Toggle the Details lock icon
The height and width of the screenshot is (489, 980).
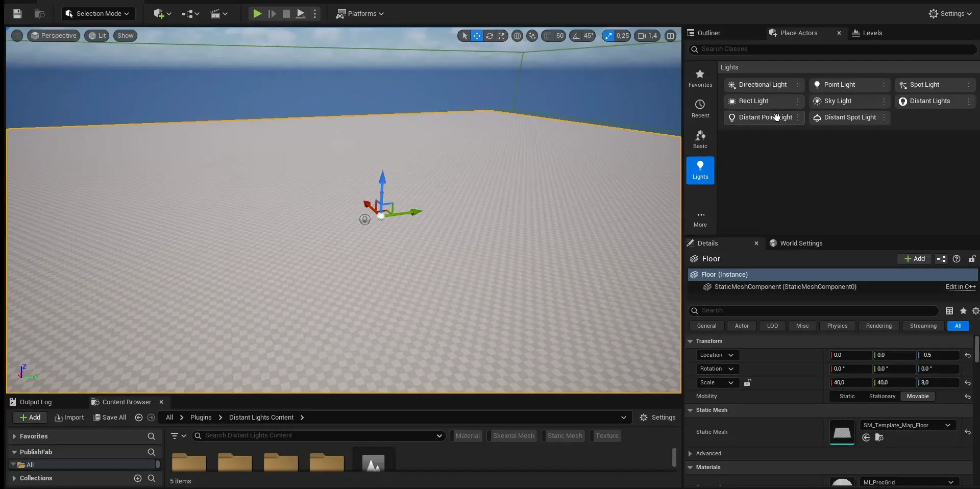pyautogui.click(x=972, y=259)
